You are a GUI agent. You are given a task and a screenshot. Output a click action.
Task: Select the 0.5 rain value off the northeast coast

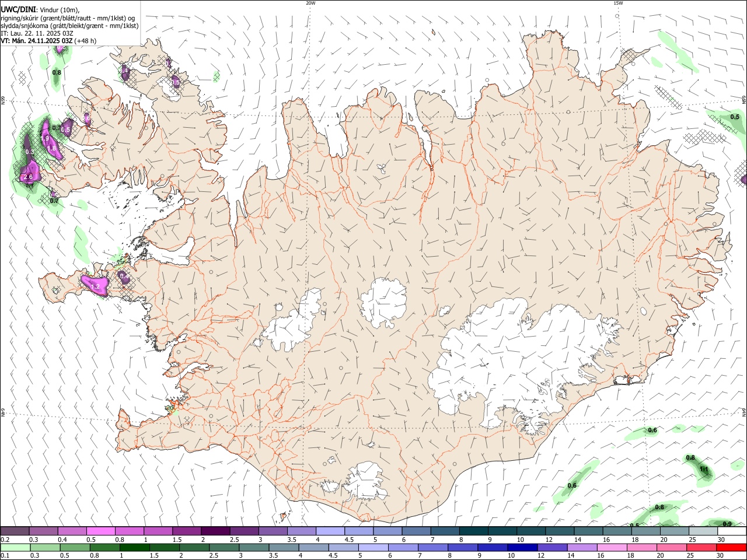pyautogui.click(x=735, y=117)
